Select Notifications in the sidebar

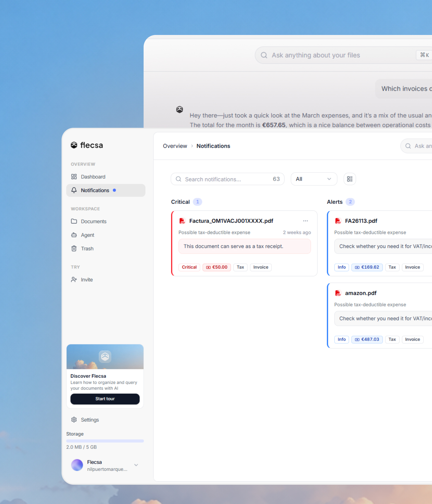pos(106,190)
